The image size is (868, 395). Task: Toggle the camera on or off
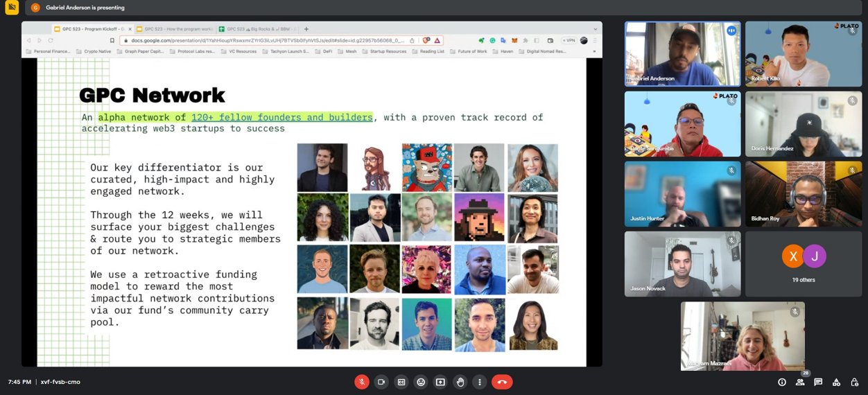[381, 382]
